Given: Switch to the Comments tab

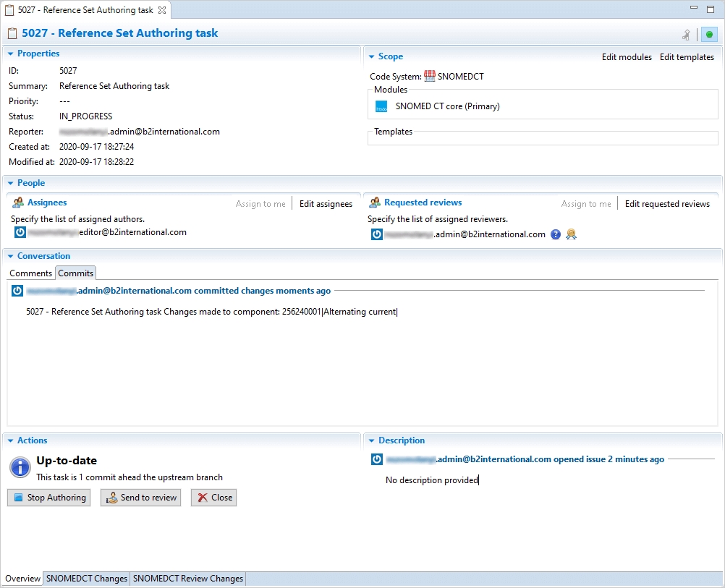Looking at the screenshot, I should [x=30, y=273].
